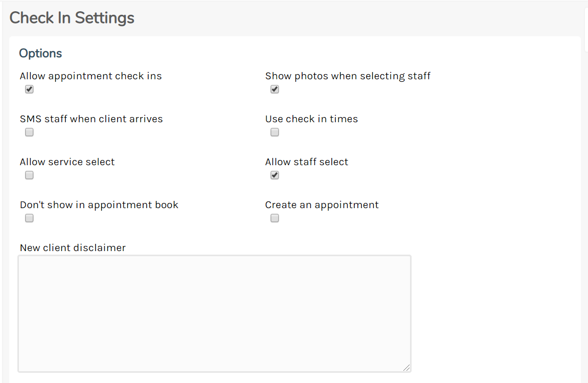Image resolution: width=588 pixels, height=383 pixels.
Task: Enable the Allow service select option
Action: point(29,175)
